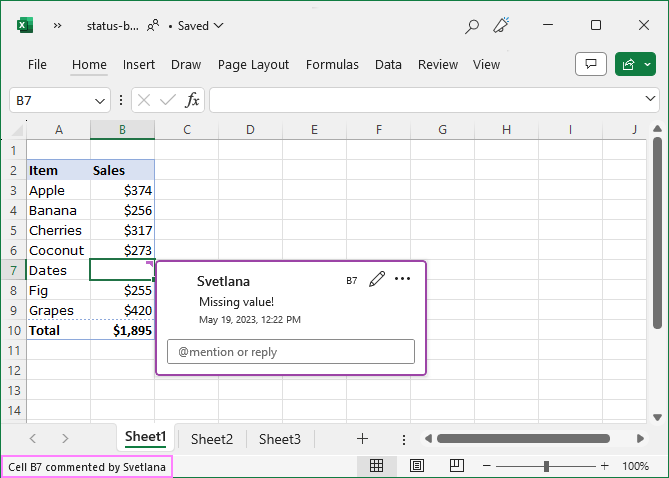Viewport: 669px width, 478px height.
Task: Click the pen and sparkle icon in title bar
Action: pos(503,26)
